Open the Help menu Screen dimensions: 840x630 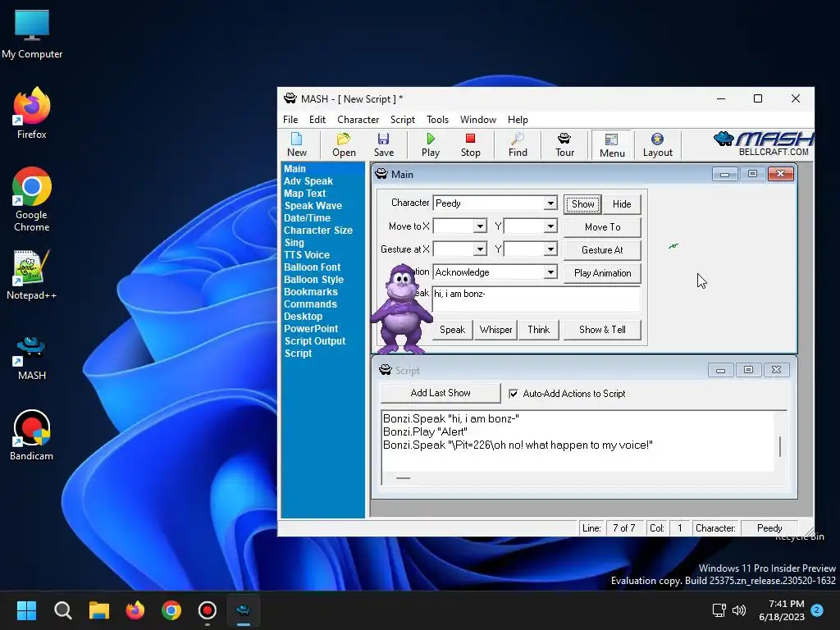pyautogui.click(x=518, y=120)
